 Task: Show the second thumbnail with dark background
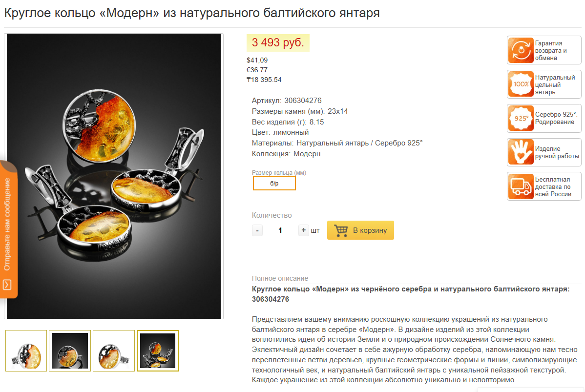coord(70,351)
